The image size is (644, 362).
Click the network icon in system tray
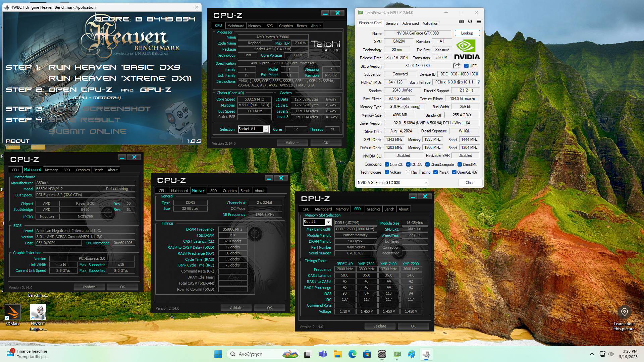602,354
